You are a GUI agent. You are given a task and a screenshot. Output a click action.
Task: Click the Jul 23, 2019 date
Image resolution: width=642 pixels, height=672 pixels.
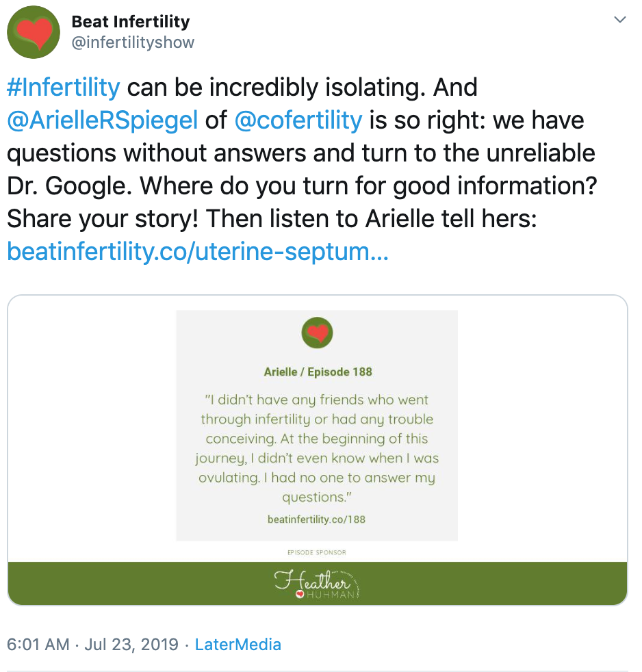pyautogui.click(x=131, y=644)
